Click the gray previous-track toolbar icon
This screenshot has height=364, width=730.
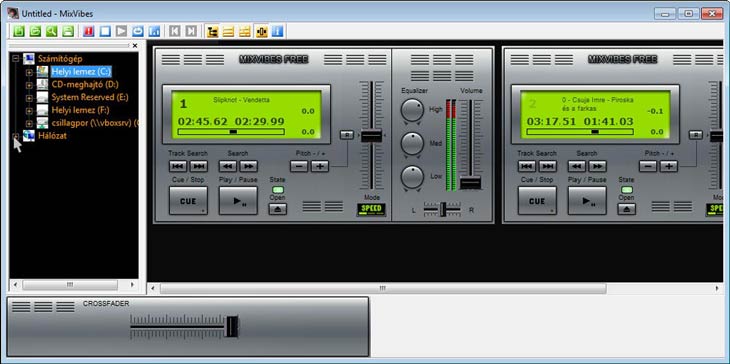tap(175, 31)
